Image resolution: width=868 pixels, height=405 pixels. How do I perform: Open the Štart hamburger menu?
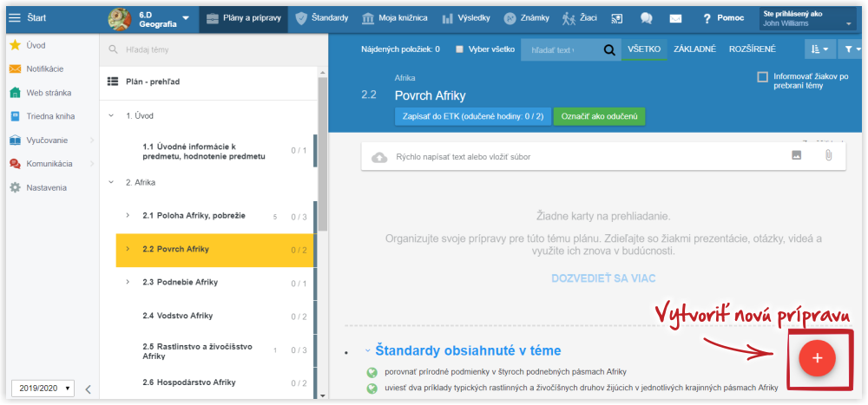pos(15,17)
